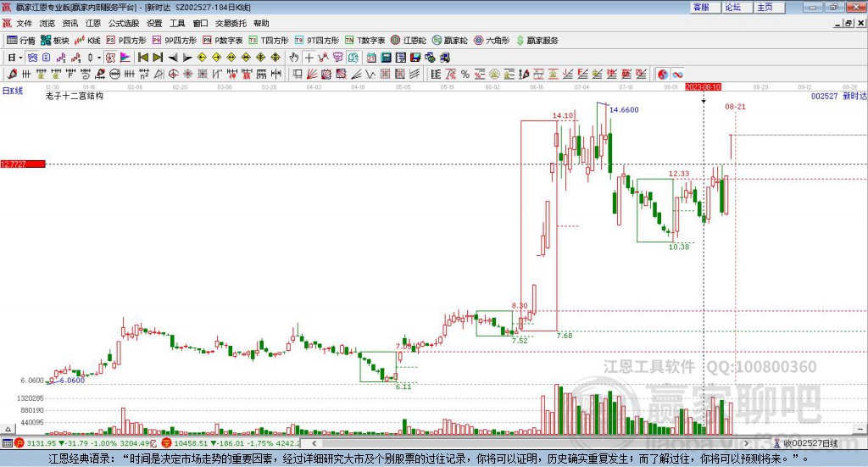This screenshot has height=467, width=868.
Task: Step chart left with black left arrow
Action: point(173,57)
